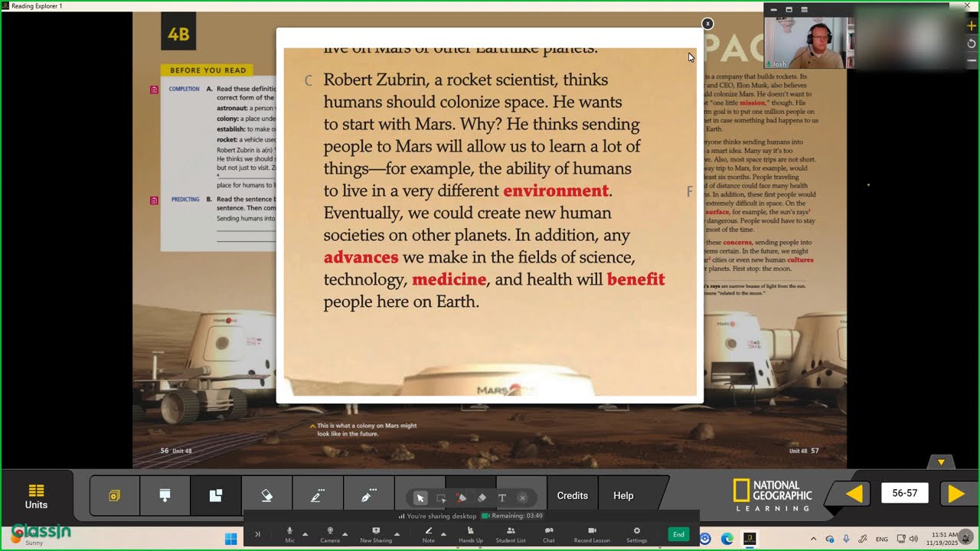Choose the red laser marker tool

click(462, 497)
